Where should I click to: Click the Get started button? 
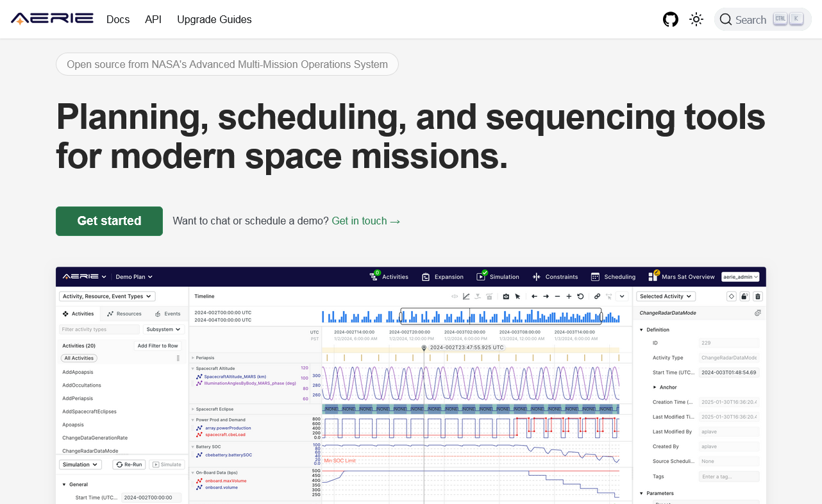(x=109, y=221)
